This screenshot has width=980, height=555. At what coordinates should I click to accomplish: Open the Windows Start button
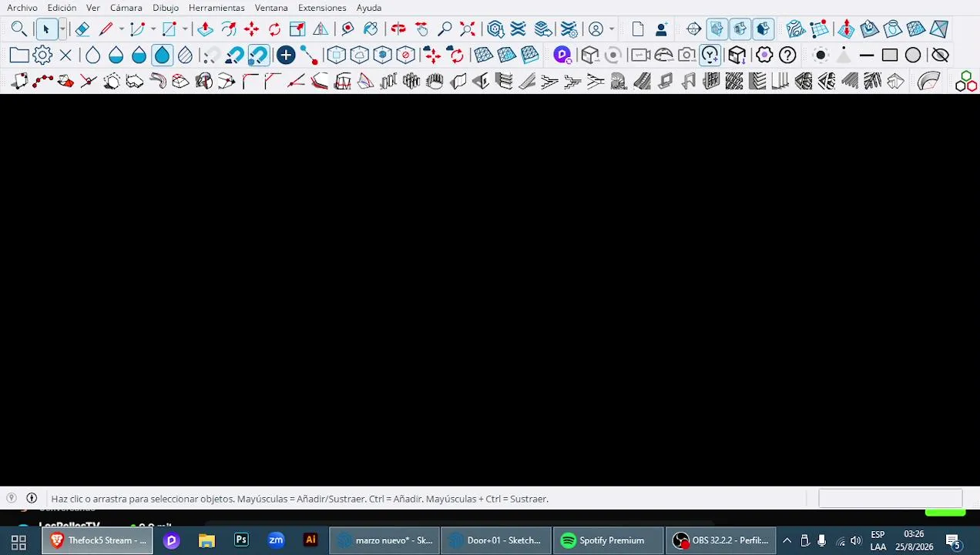pyautogui.click(x=18, y=541)
